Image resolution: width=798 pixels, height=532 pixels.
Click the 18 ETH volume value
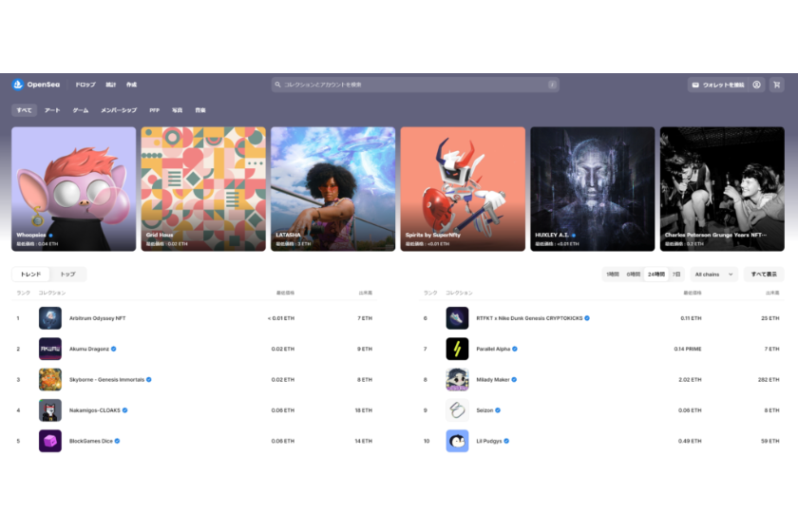(363, 410)
